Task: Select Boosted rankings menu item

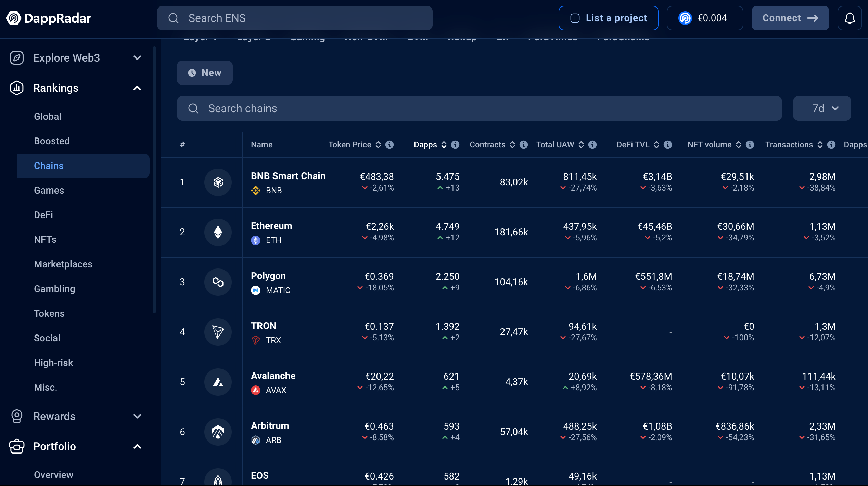Action: [x=83, y=141]
